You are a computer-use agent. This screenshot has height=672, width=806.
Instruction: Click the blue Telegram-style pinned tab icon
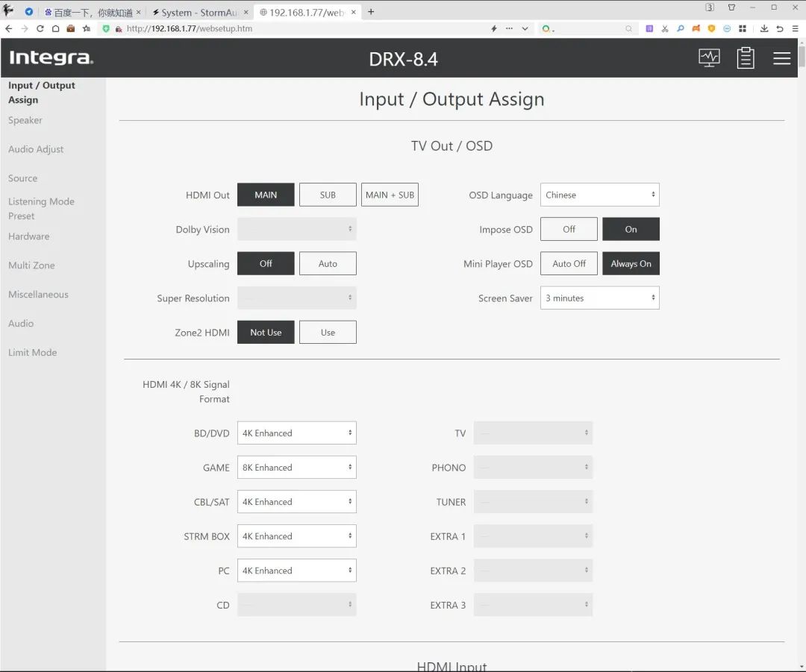[x=29, y=12]
